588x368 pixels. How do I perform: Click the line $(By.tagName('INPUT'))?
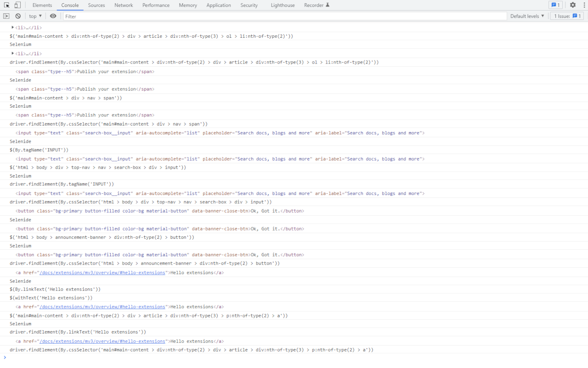[39, 150]
